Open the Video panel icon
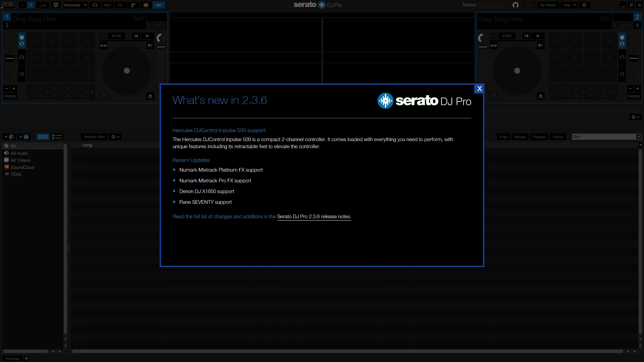This screenshot has width=644, height=362. pyautogui.click(x=146, y=5)
